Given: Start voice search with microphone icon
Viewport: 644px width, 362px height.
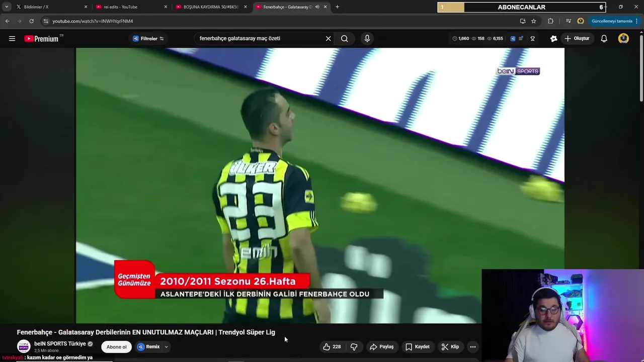Looking at the screenshot, I should pyautogui.click(x=367, y=39).
